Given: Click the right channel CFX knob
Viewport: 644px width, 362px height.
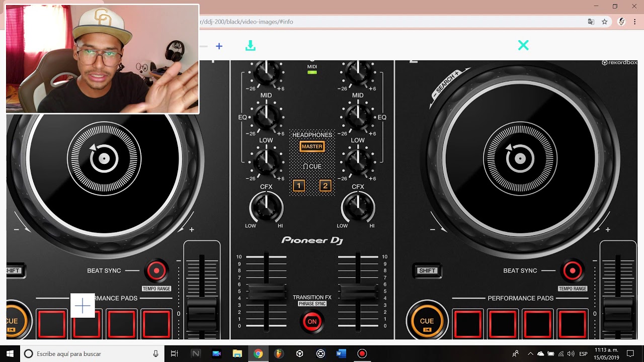Looking at the screenshot, I should [x=358, y=207].
